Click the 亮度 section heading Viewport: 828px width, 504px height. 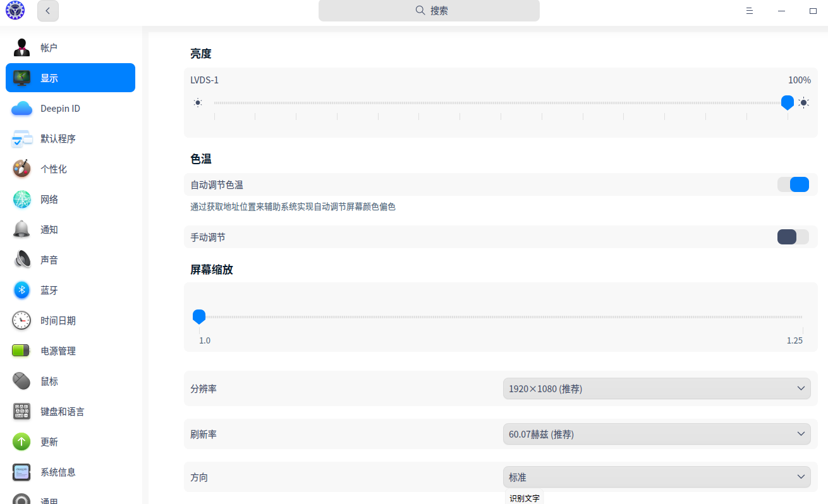click(201, 54)
